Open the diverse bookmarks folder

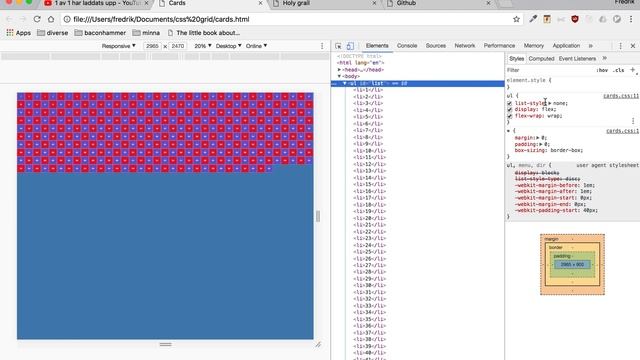(53, 33)
